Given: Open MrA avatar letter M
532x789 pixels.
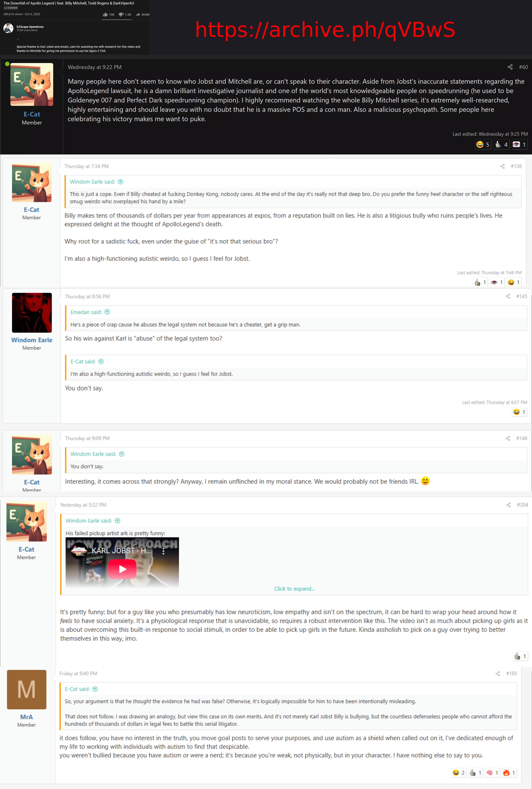Looking at the screenshot, I should point(26,690).
